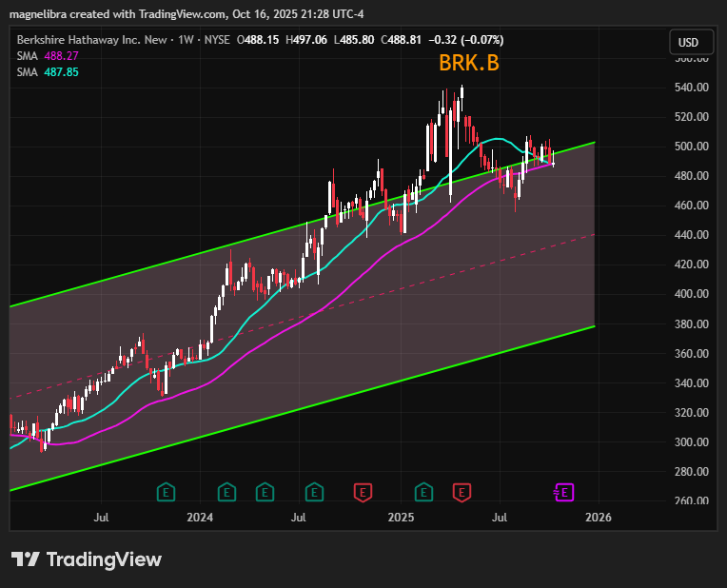Viewport: 727px width, 588px height.
Task: Select the magenta SMA 488.27 legend
Action: (48, 56)
